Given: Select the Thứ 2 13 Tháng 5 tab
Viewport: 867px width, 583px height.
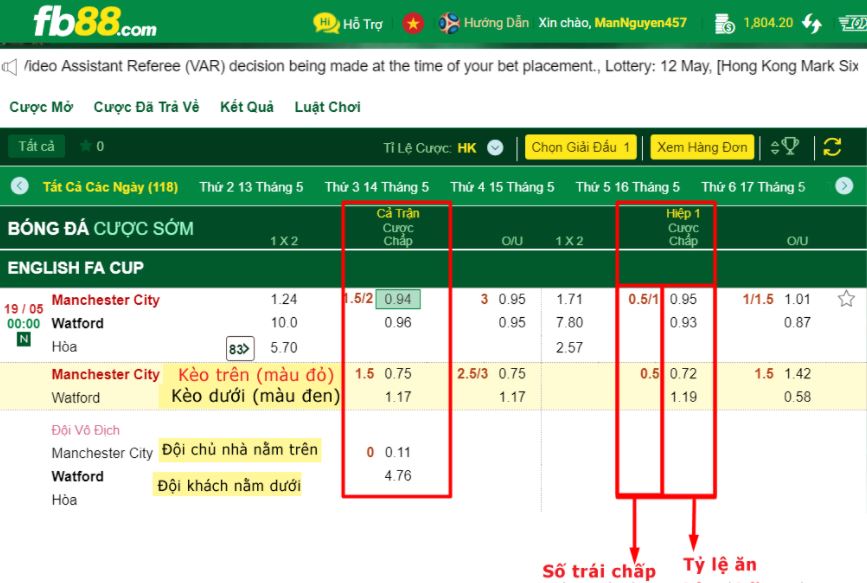Looking at the screenshot, I should pyautogui.click(x=252, y=187).
